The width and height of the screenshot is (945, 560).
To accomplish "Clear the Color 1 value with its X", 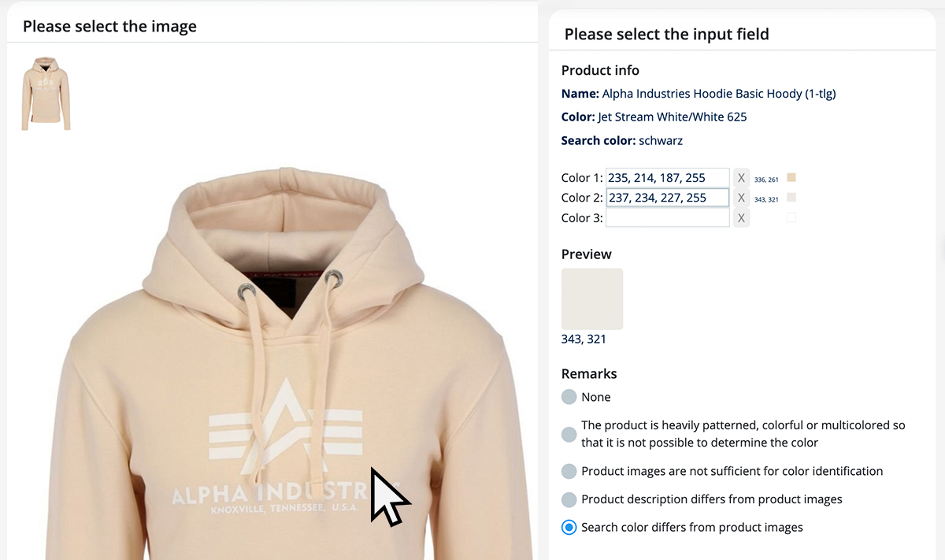I will click(x=741, y=178).
